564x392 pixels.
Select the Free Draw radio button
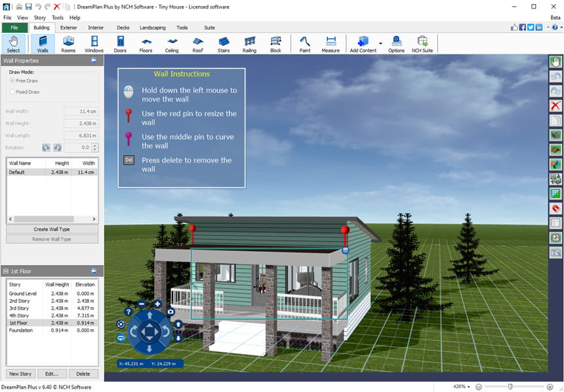pyautogui.click(x=12, y=81)
